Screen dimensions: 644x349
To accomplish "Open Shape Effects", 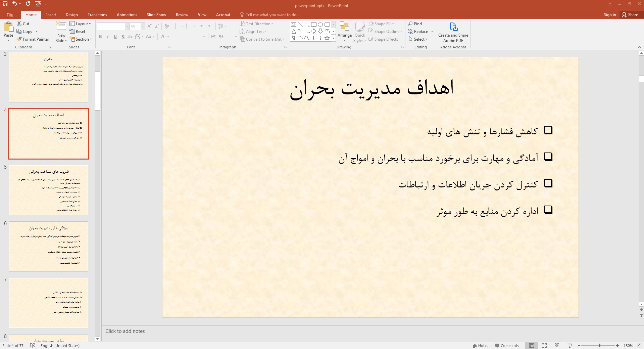I will [385, 39].
